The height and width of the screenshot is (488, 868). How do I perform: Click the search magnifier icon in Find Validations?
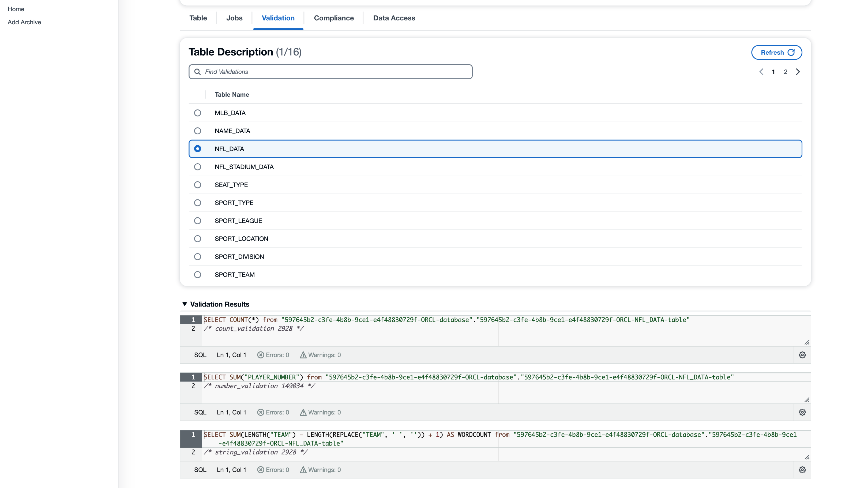(197, 72)
